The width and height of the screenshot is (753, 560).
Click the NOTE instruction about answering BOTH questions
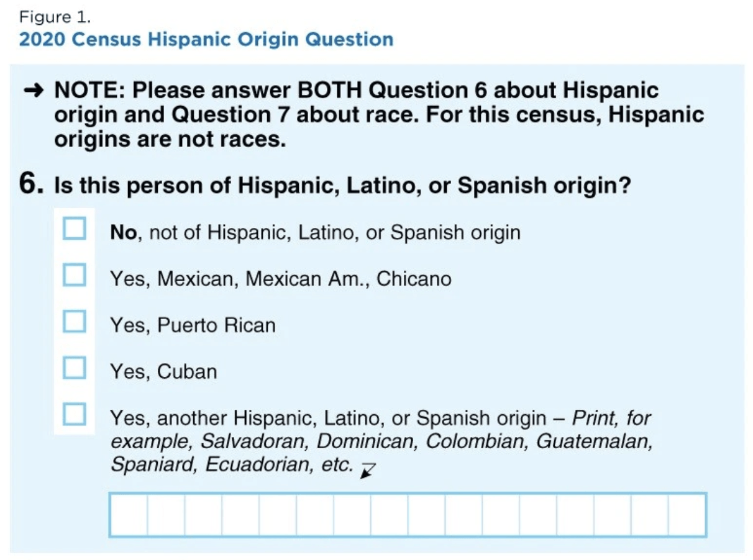379,115
